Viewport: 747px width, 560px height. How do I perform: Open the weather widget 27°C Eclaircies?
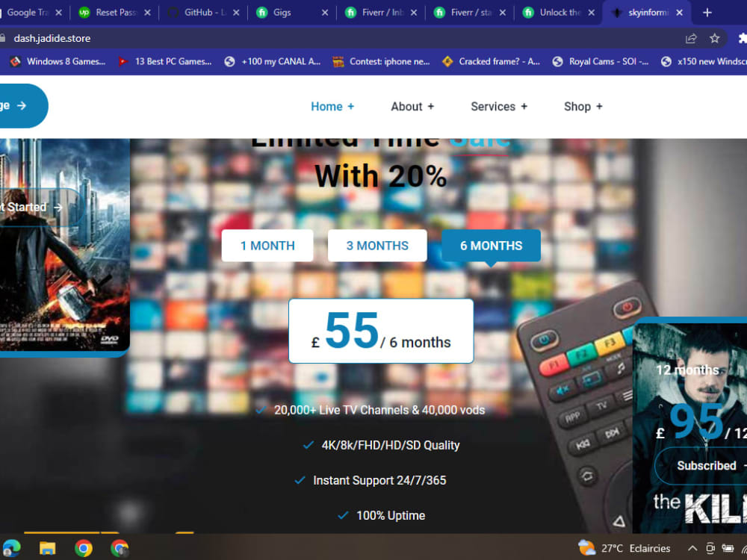point(624,549)
